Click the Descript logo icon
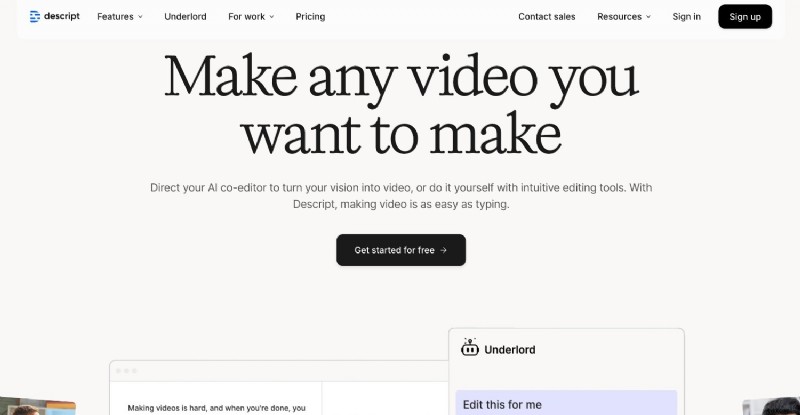800x415 pixels. [35, 16]
